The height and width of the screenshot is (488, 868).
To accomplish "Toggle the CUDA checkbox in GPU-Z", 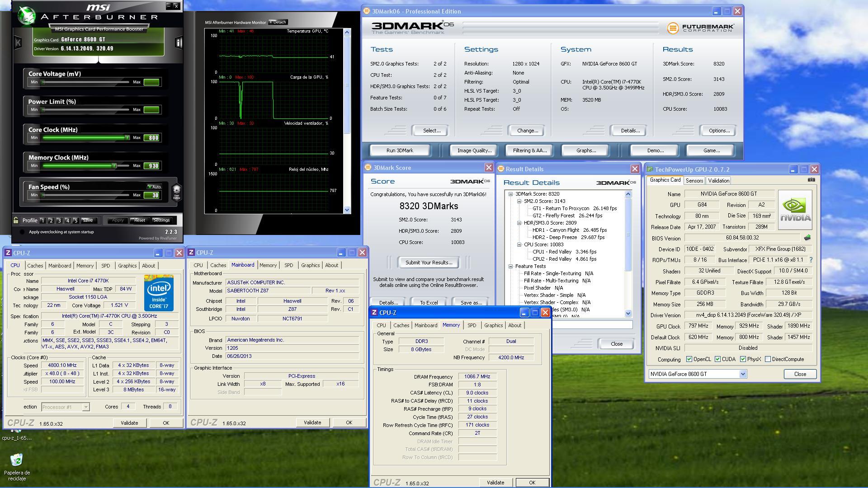I will click(x=717, y=359).
